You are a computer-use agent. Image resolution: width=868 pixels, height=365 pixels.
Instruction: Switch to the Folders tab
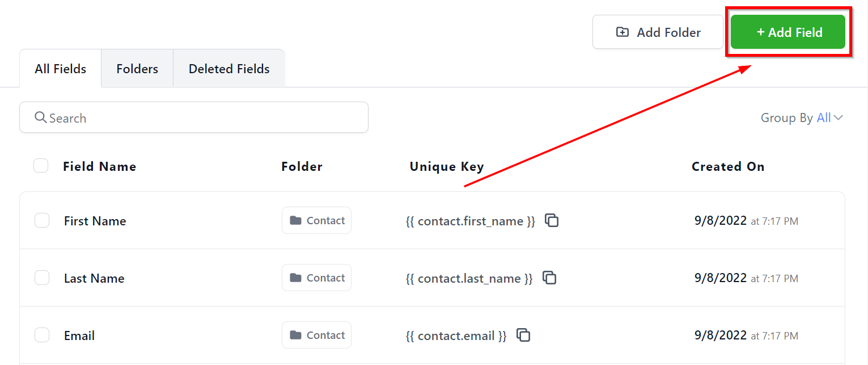pyautogui.click(x=137, y=69)
